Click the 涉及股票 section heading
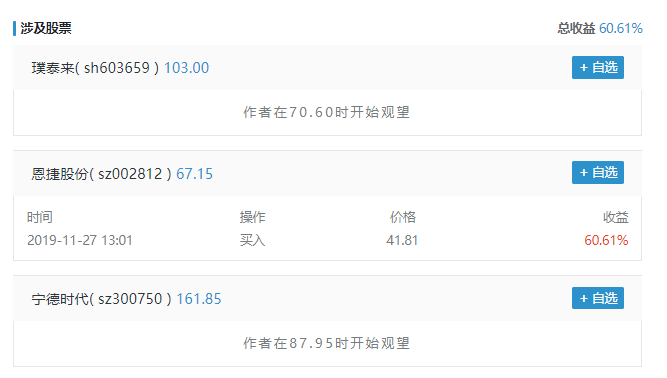Viewport: 667px width, 378px height. tap(46, 28)
